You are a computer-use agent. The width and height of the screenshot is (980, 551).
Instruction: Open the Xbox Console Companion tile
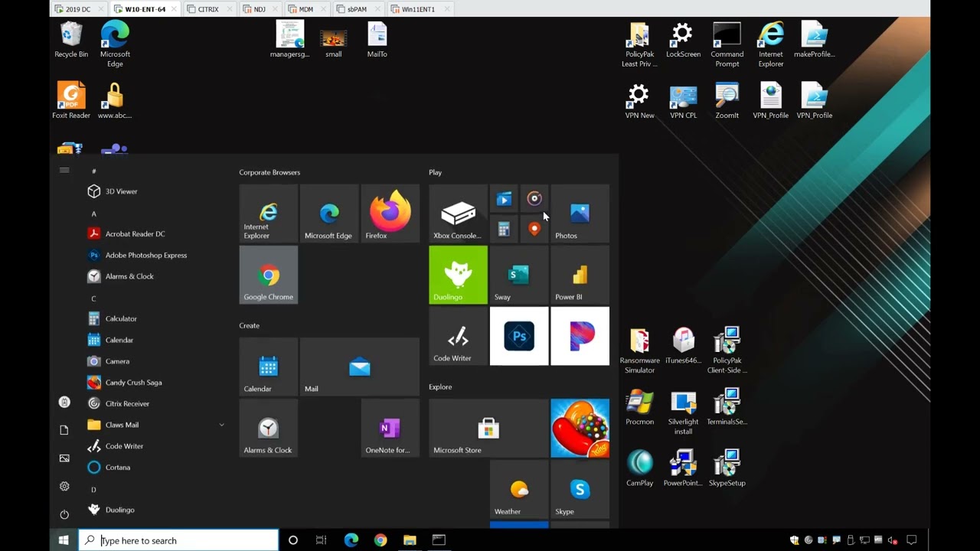coord(458,214)
